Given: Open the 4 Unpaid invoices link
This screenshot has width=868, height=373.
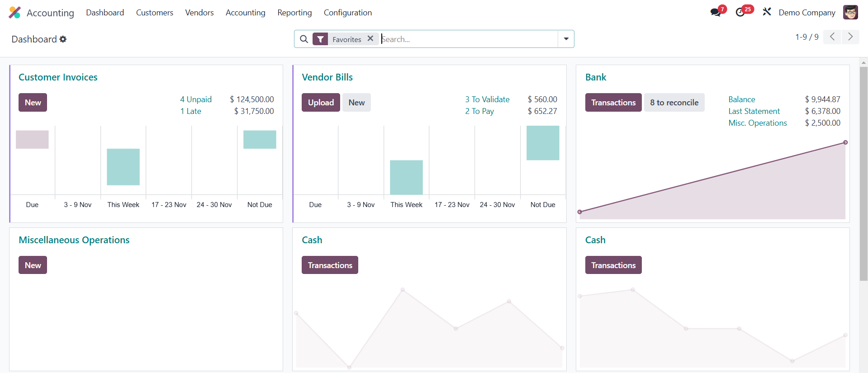Looking at the screenshot, I should [x=196, y=99].
